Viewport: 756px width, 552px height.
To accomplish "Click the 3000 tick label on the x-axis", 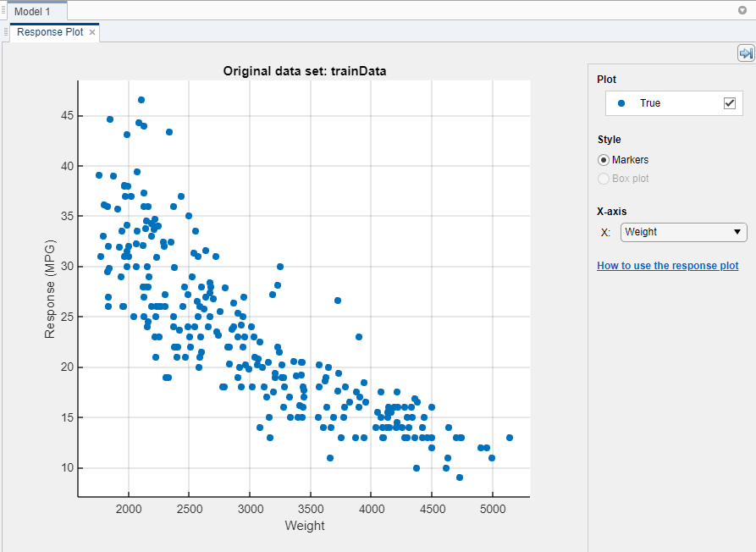I will pos(250,508).
